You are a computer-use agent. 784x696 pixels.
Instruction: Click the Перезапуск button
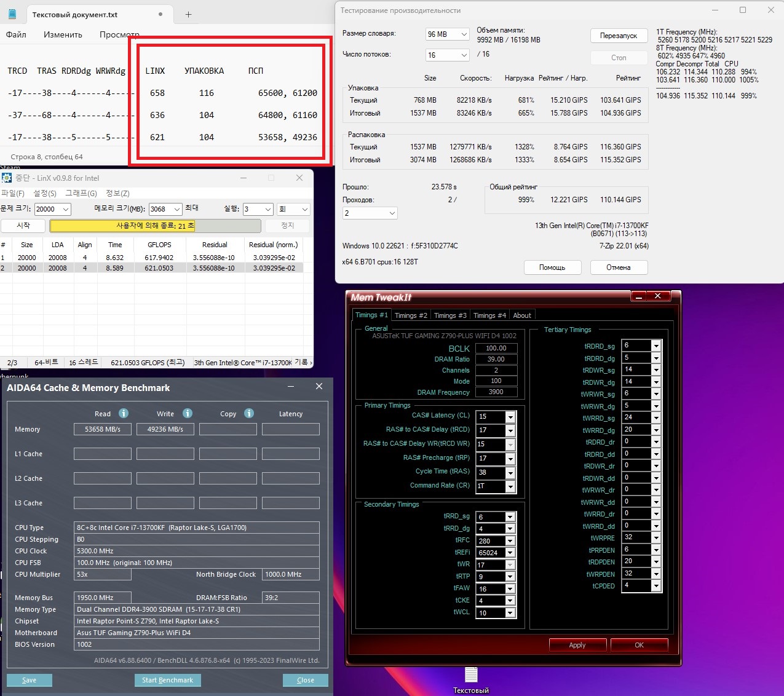click(619, 36)
